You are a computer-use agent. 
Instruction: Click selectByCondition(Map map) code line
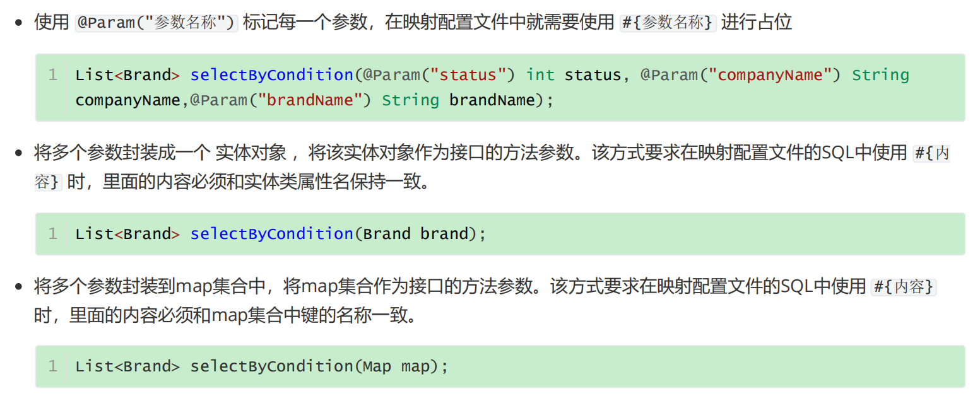click(x=261, y=366)
